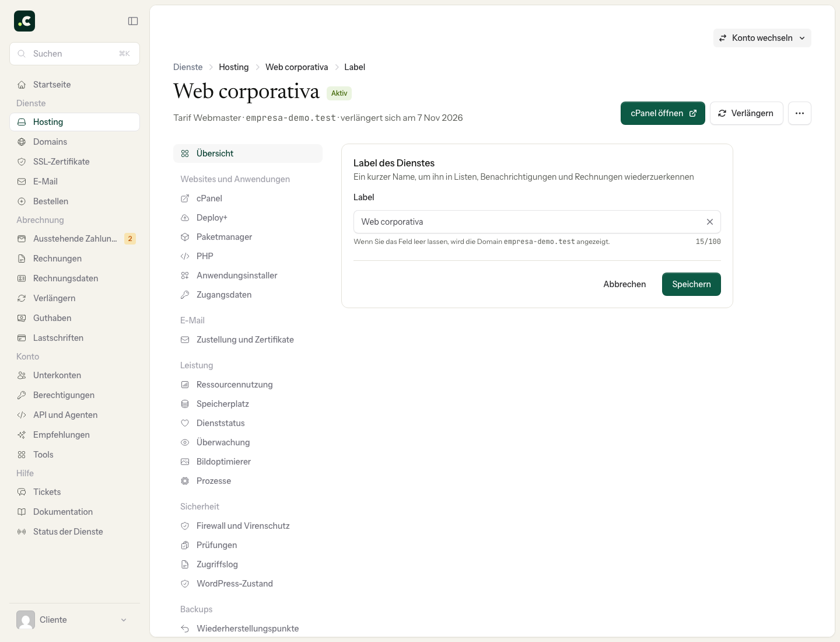Click the Web corporativa breadcrumb

point(296,67)
